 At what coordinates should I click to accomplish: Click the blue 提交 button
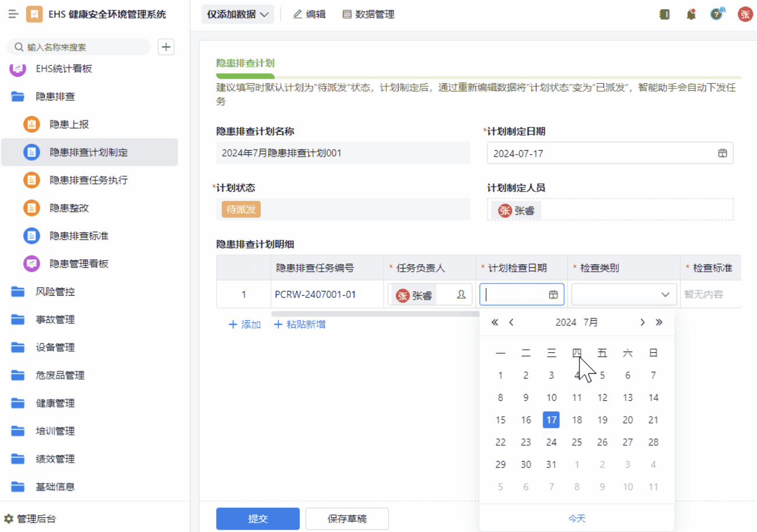click(257, 519)
